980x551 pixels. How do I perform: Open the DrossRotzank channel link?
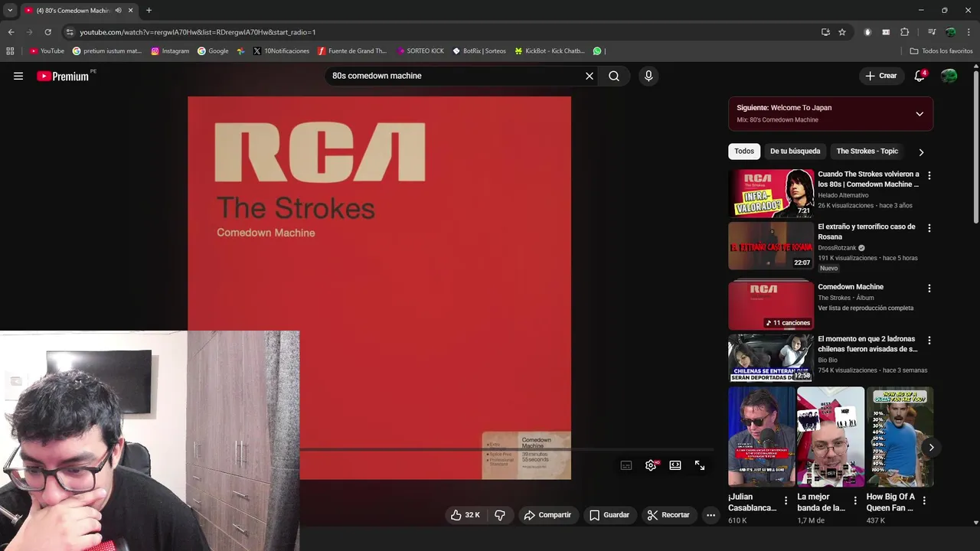click(x=837, y=248)
